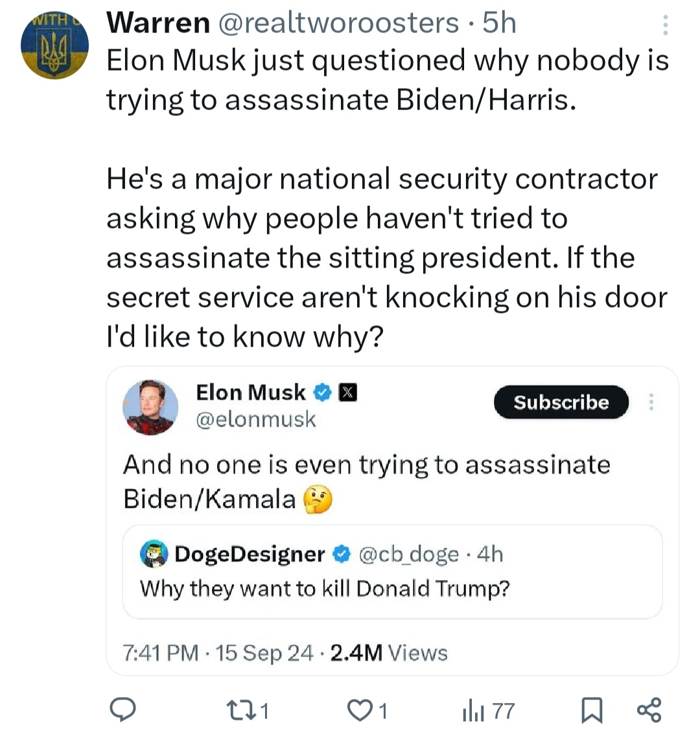The height and width of the screenshot is (738, 700).
Task: Click Elon Musk's blue verified badge
Action: (x=323, y=392)
